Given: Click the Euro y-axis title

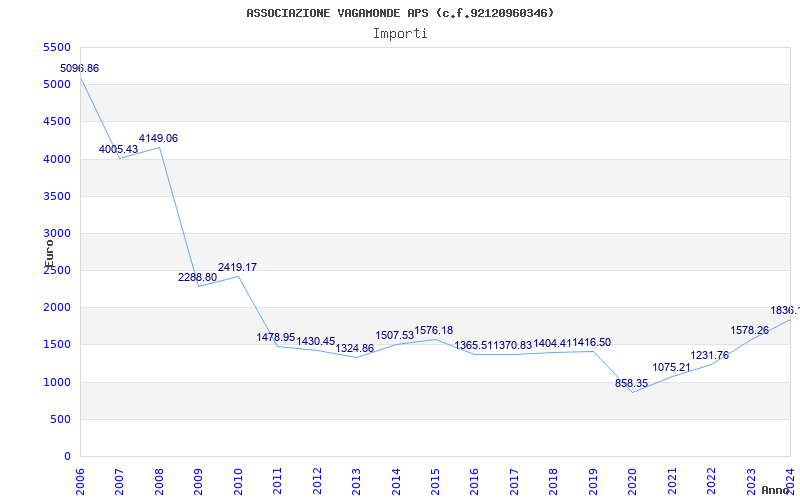Looking at the screenshot, I should 49,254.
